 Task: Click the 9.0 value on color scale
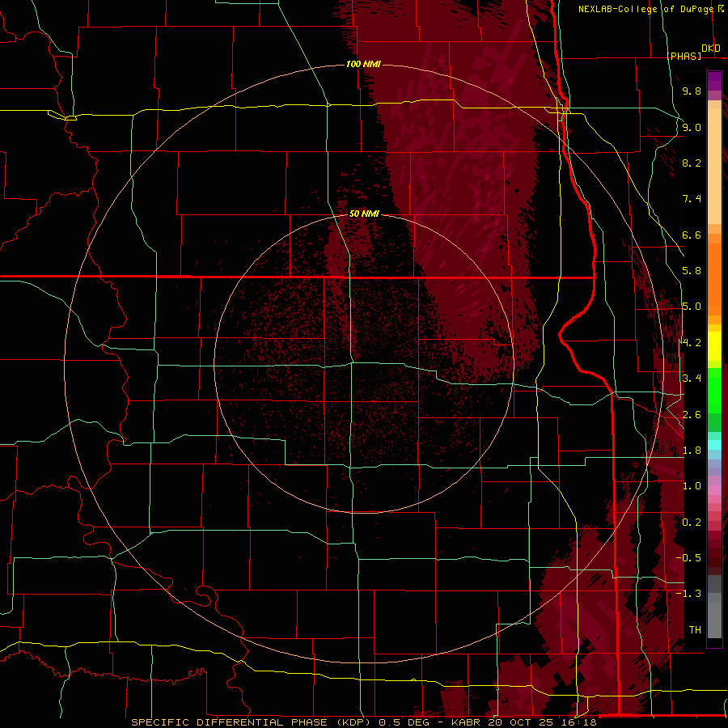[x=692, y=127]
